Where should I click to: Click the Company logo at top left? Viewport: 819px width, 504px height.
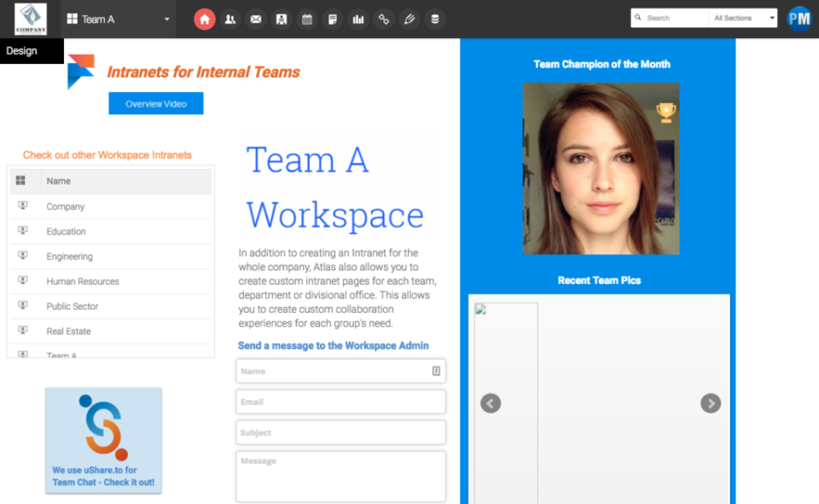(x=31, y=18)
